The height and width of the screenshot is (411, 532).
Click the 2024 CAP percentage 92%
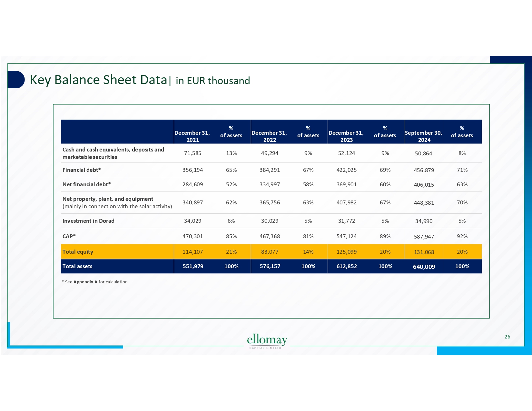(462, 237)
